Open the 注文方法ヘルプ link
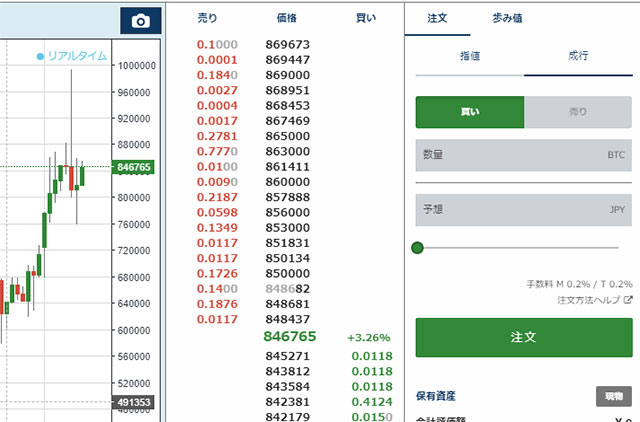This screenshot has height=422, width=640. 589,300
